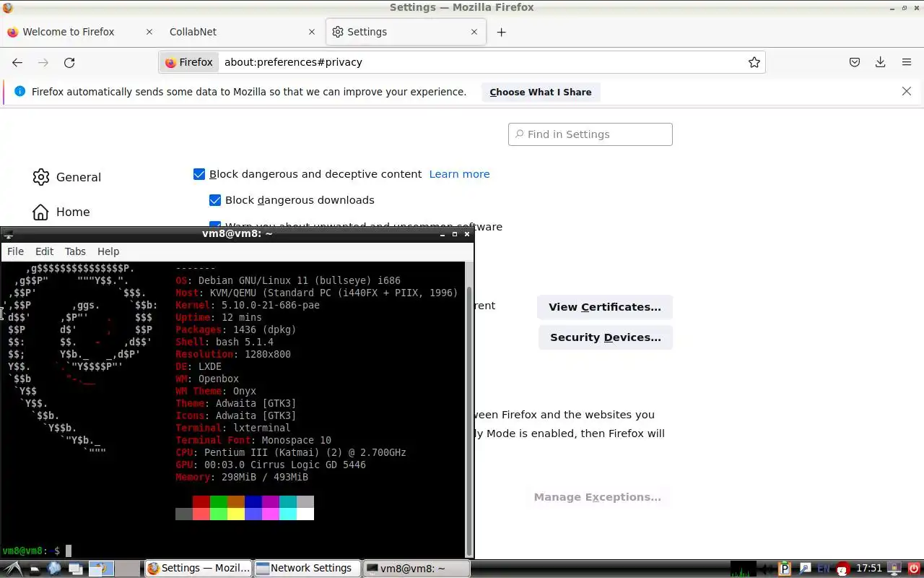Toggle Block dangerous downloads checkbox
Screen dimensions: 924x578
(215, 200)
